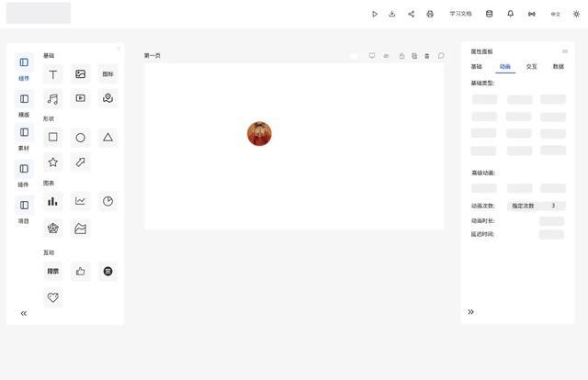
Task: Pick the star shape
Action: [53, 162]
